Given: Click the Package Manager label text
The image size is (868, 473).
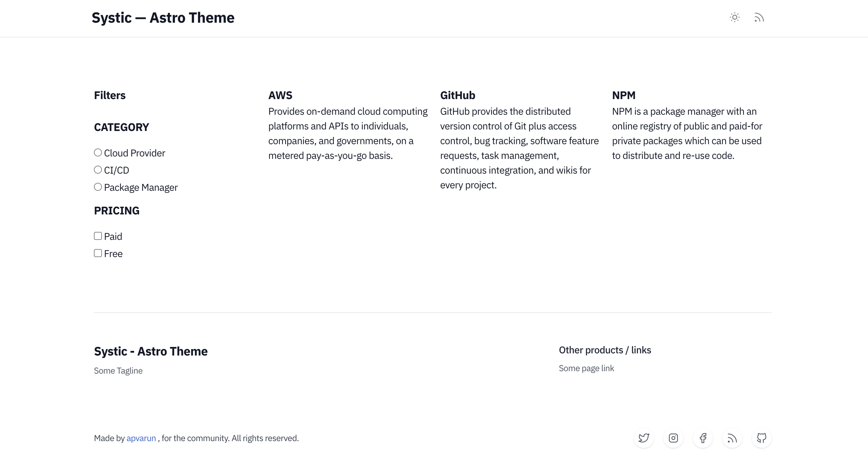Looking at the screenshot, I should coord(141,187).
